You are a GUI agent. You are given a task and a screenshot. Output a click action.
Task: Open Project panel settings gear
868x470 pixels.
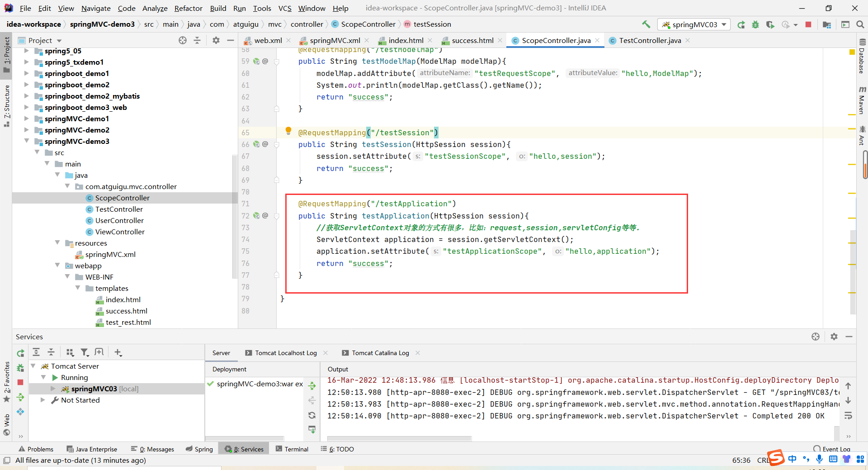(x=216, y=40)
